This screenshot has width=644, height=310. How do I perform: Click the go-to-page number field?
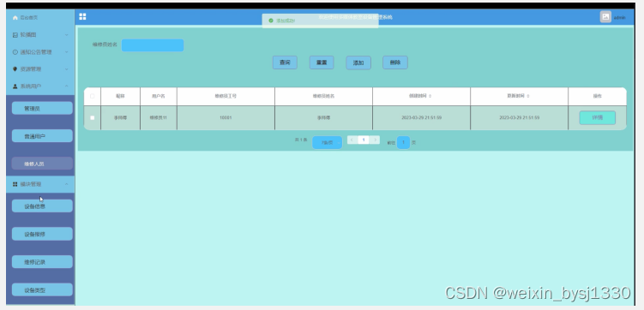coord(403,143)
